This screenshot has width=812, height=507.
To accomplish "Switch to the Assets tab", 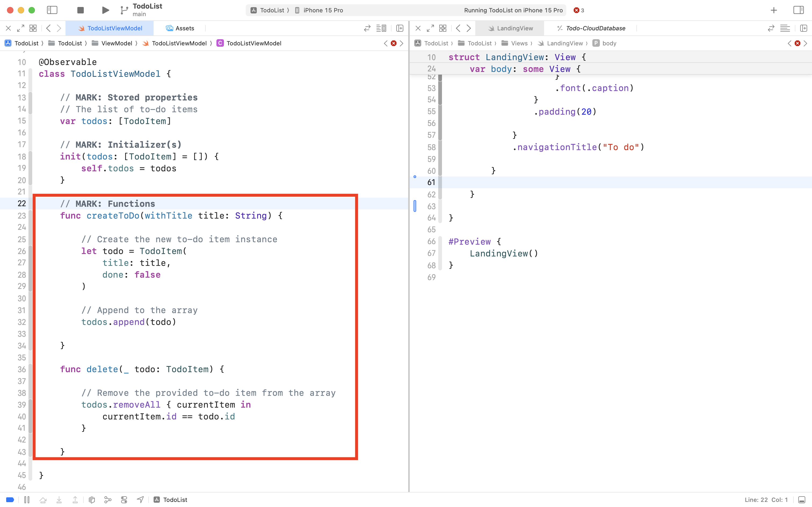I will 185,28.
